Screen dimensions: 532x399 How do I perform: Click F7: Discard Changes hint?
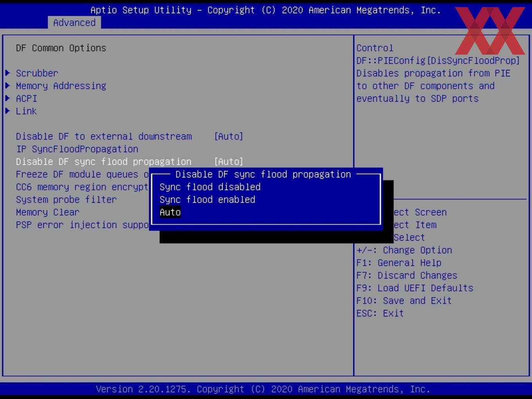[407, 275]
